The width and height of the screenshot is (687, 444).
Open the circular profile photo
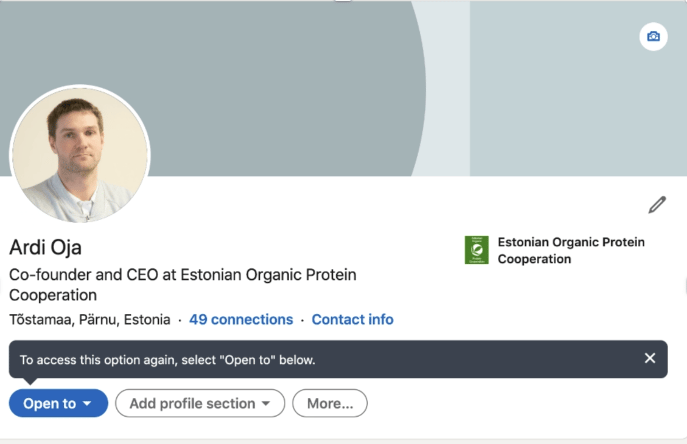[x=79, y=153]
